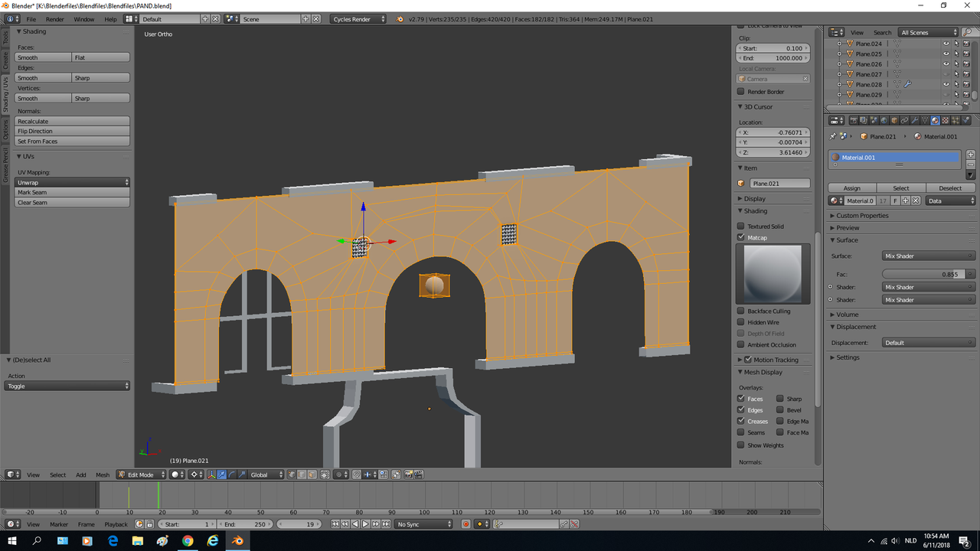The height and width of the screenshot is (551, 980).
Task: Open the World properties tab
Action: 884,120
